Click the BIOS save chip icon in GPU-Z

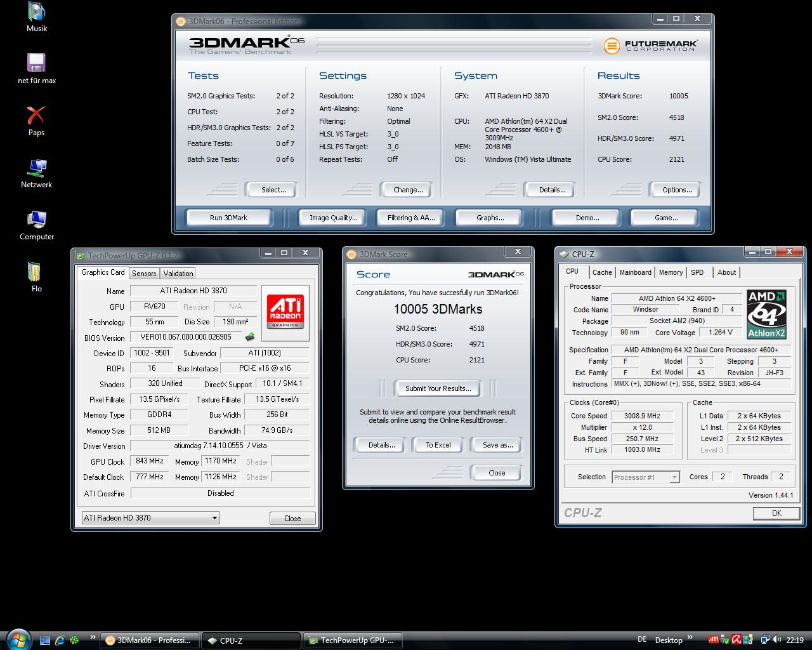coord(250,337)
